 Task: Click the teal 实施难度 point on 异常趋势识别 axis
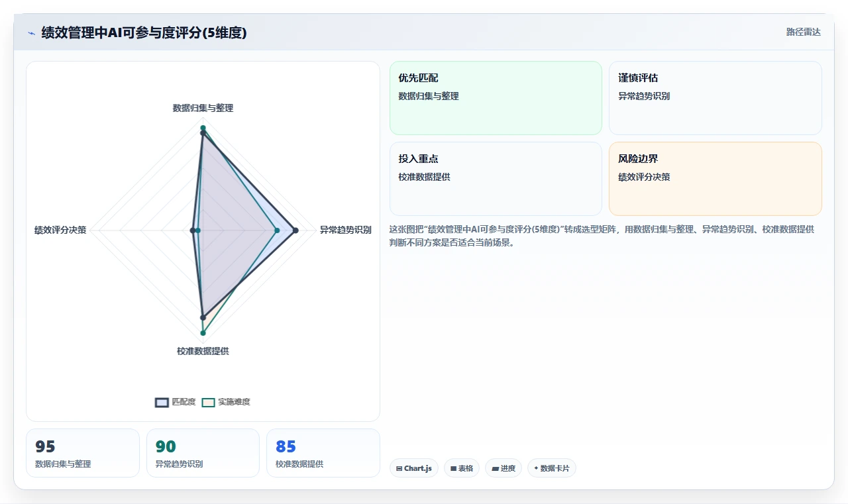tap(277, 230)
